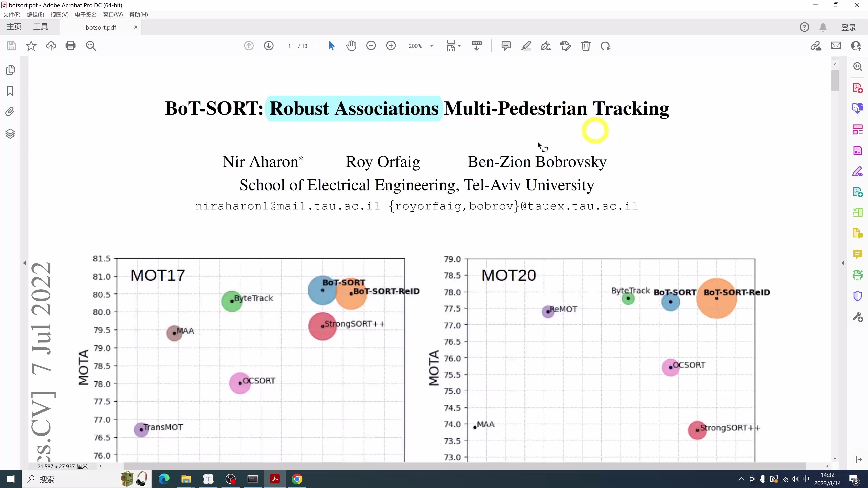Click the page number input field

coord(289,46)
